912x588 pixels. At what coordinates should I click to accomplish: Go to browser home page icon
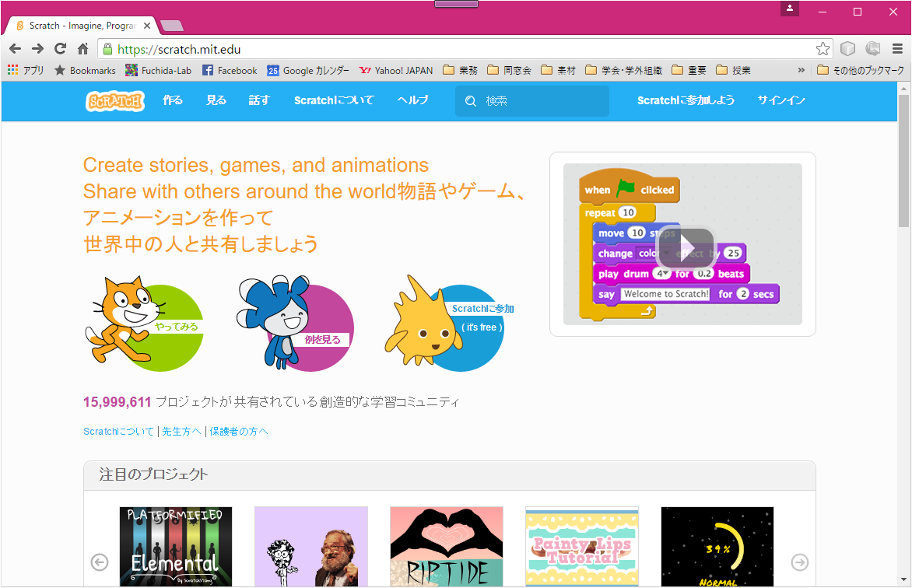[x=82, y=49]
